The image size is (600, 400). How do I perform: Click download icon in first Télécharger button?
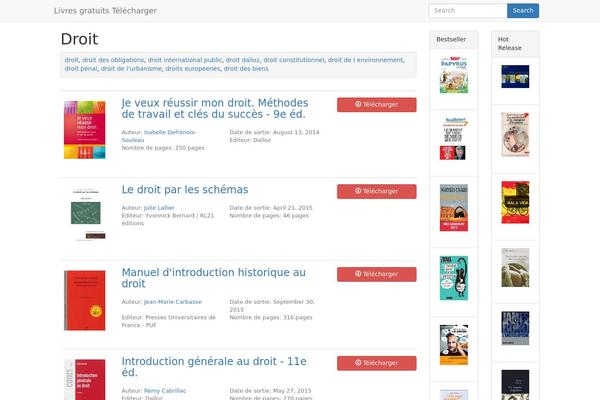click(358, 104)
